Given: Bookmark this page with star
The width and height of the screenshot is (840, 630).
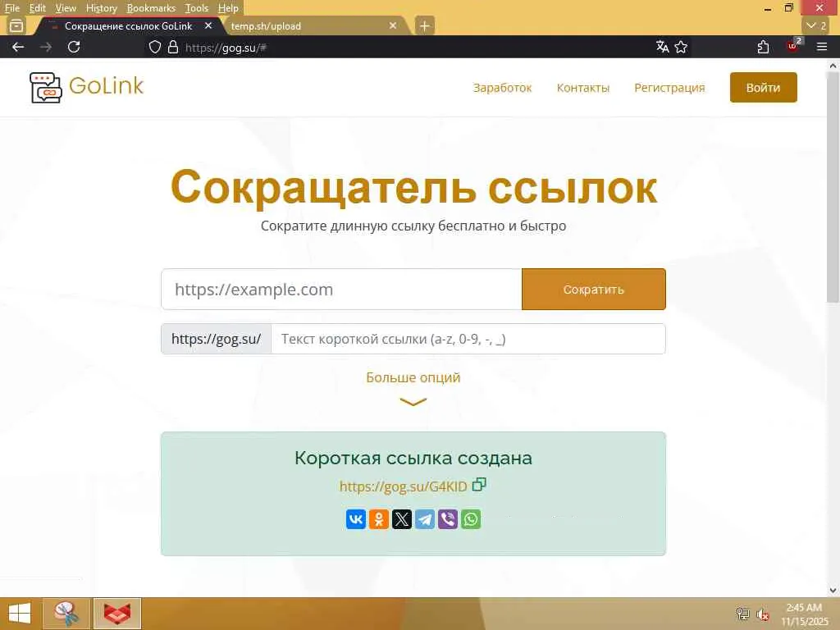Looking at the screenshot, I should 681,47.
